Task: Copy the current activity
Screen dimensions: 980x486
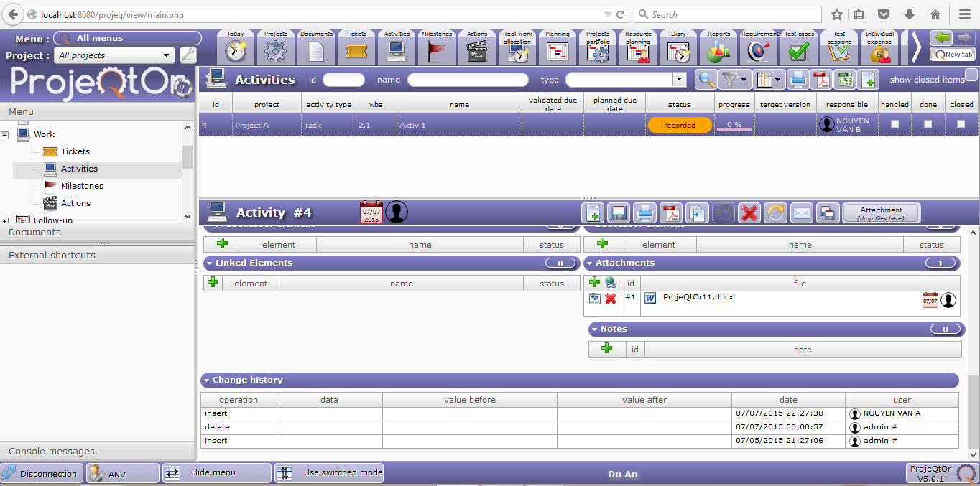Action: coord(697,213)
